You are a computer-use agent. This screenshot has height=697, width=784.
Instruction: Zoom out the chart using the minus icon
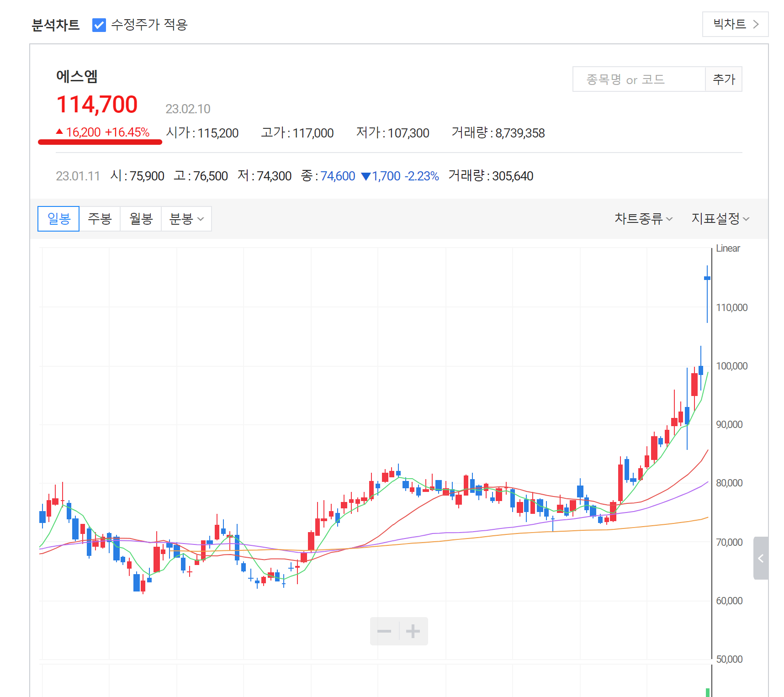coord(385,631)
